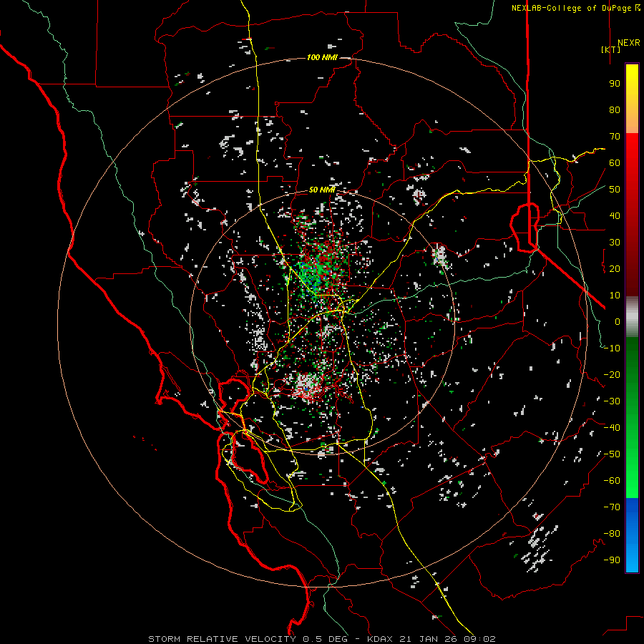Pick the light blue segment near -90
This screenshot has height=644, width=644.
point(632,560)
